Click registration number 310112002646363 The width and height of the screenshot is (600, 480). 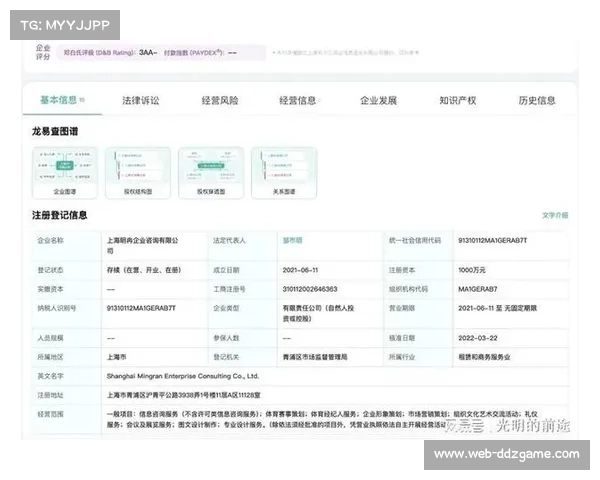[x=310, y=289]
